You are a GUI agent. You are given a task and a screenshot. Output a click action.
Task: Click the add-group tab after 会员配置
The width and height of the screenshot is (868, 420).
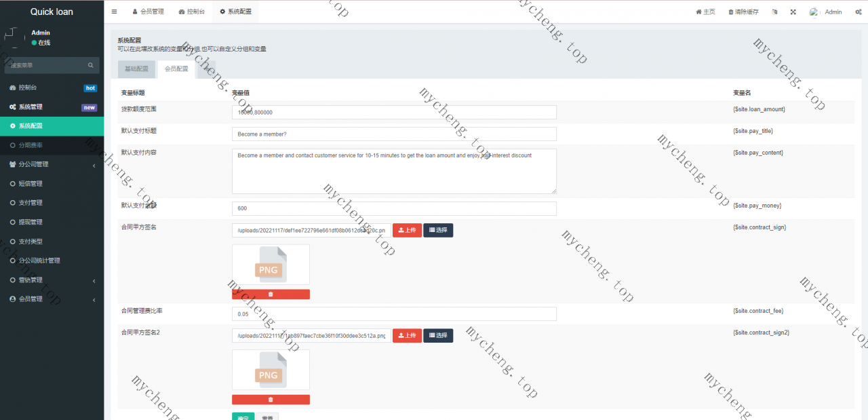coord(206,69)
